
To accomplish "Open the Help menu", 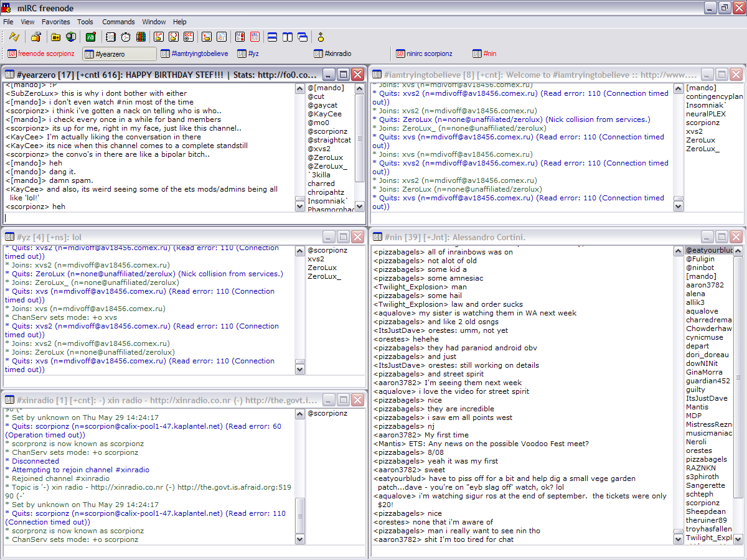I will click(180, 22).
